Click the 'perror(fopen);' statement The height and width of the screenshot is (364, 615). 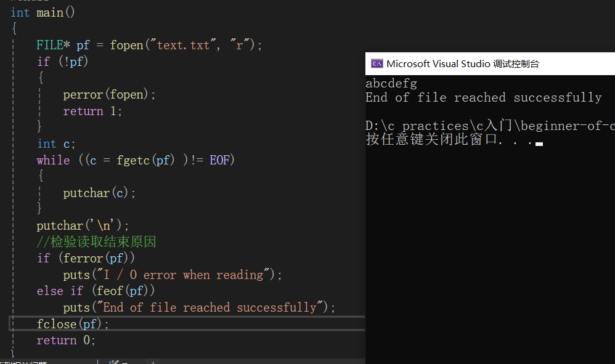(x=109, y=94)
